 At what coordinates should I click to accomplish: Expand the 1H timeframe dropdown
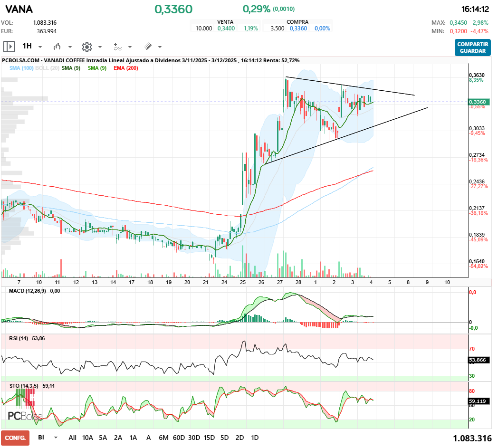click(40, 47)
